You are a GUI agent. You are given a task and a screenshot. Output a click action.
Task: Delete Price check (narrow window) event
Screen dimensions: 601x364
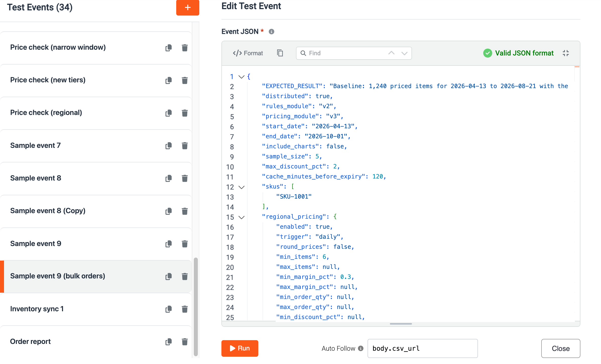[x=185, y=48]
